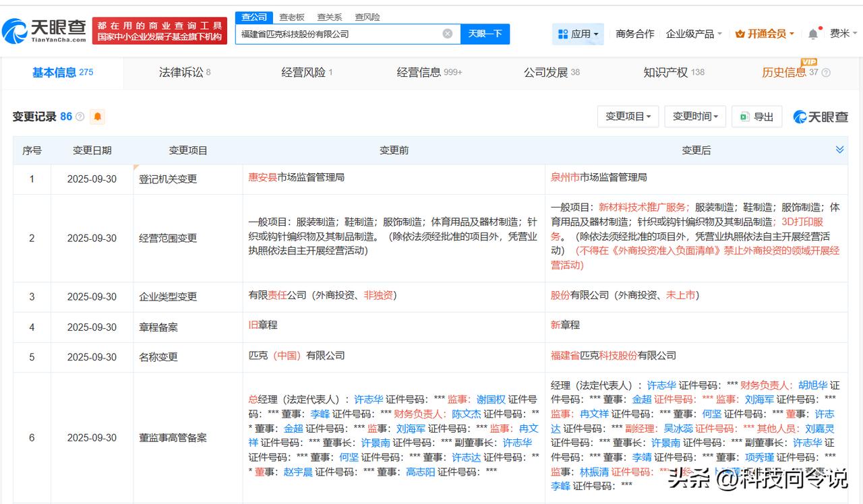
Task: Open 谢国权 supervisor profile link
Action: 491,400
